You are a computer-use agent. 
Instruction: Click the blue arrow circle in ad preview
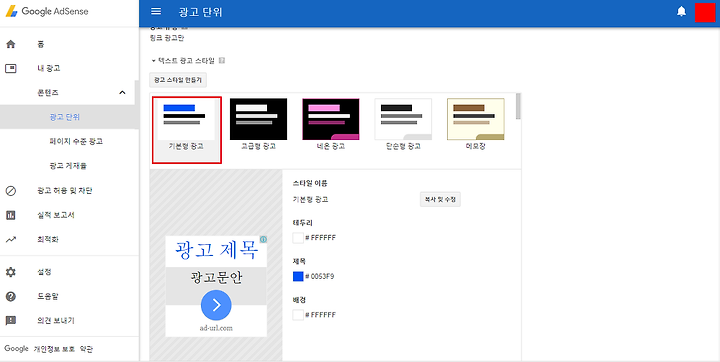(x=216, y=305)
